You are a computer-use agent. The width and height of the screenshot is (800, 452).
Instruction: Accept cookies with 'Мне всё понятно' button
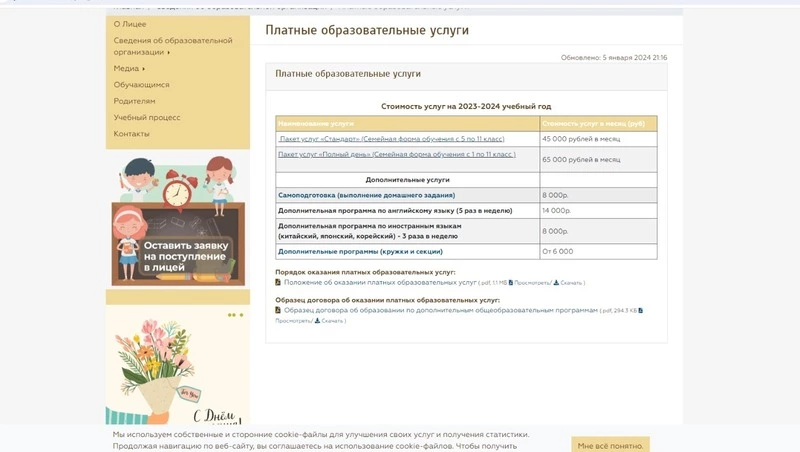610,445
